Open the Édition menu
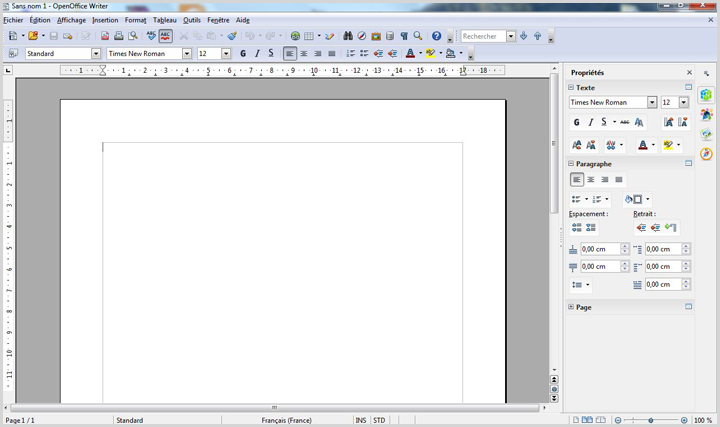 (x=40, y=20)
